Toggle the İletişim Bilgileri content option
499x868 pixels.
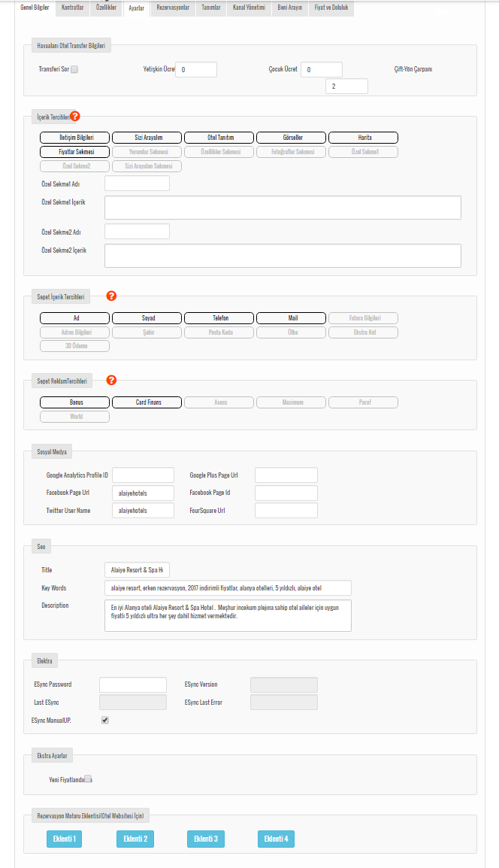(74, 138)
